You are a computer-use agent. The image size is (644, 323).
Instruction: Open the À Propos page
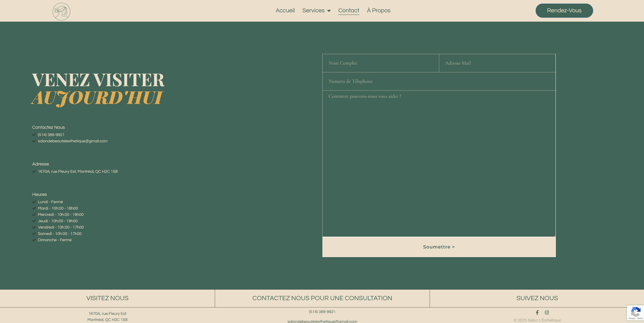tap(378, 10)
